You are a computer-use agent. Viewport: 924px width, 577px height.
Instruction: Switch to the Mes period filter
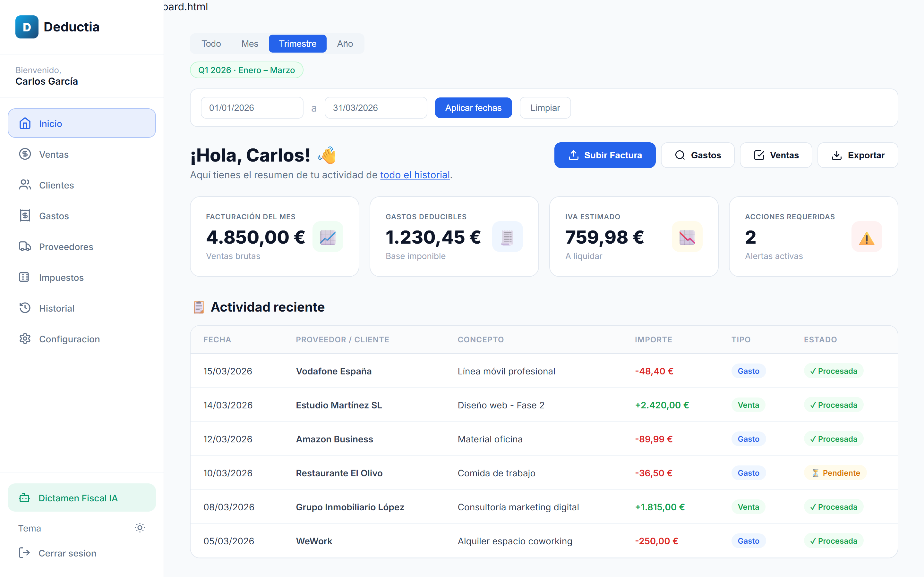[x=250, y=44]
